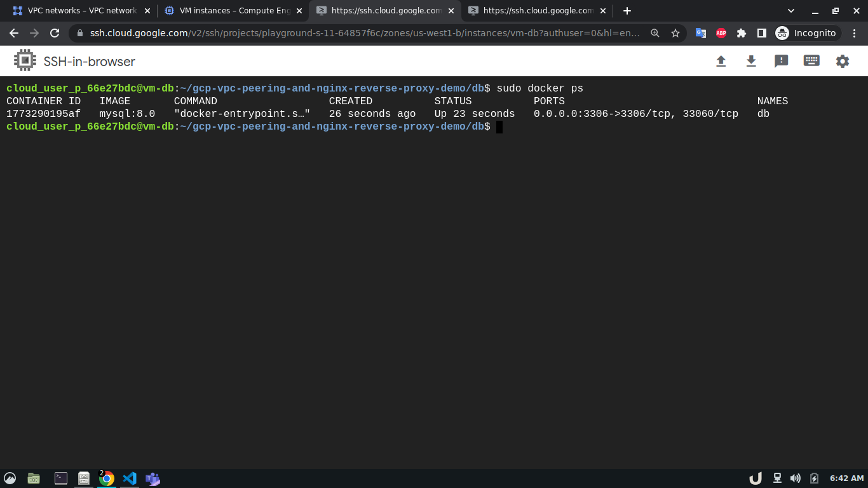
Task: Open the SSH settings gear icon
Action: [x=843, y=61]
